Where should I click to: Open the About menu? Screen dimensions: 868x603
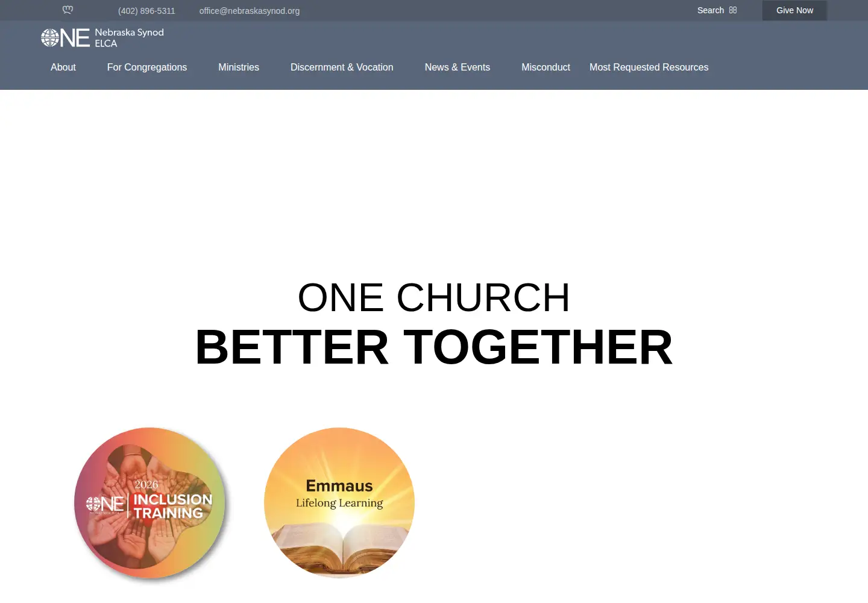(x=63, y=68)
